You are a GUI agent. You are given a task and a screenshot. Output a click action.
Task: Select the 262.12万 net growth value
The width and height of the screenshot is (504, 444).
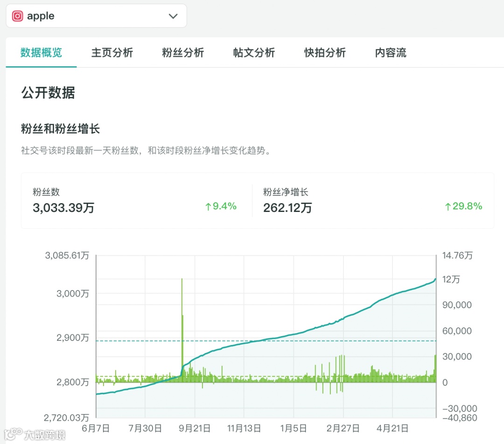pos(287,208)
